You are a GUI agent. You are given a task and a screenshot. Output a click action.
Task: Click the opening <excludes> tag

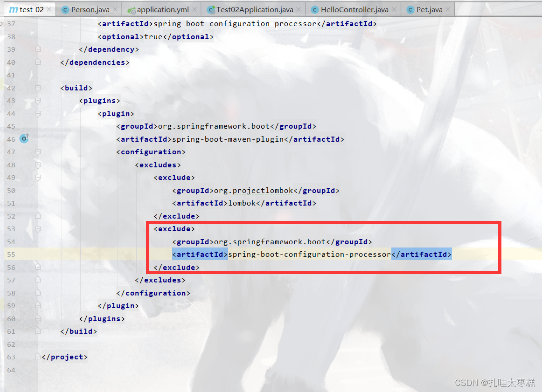[158, 165]
